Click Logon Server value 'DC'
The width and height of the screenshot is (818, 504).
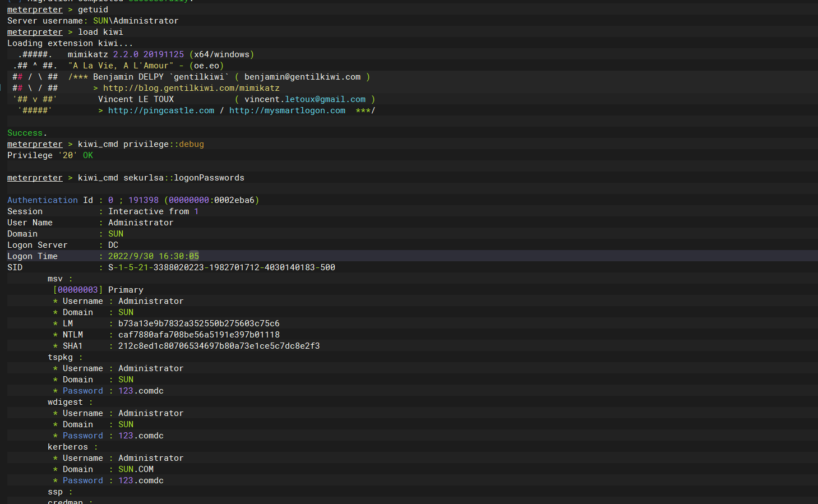pyautogui.click(x=113, y=245)
